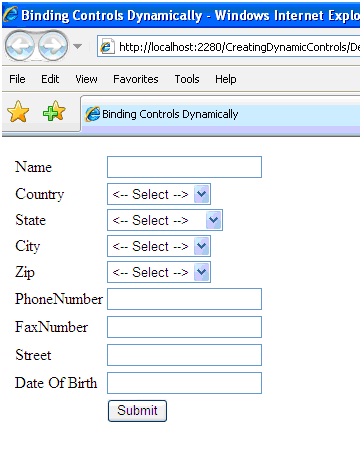Screen dimensions: 364x455
Task: Open the File menu
Action: 17,79
